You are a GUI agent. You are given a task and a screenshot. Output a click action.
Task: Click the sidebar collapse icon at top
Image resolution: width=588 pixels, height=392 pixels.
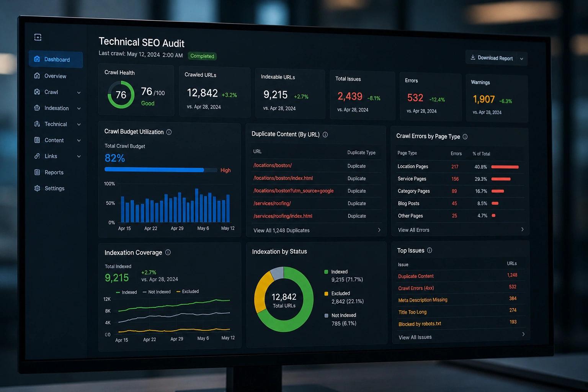click(38, 37)
